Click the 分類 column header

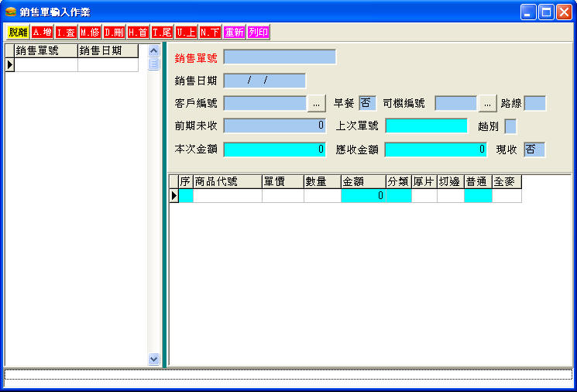(399, 182)
